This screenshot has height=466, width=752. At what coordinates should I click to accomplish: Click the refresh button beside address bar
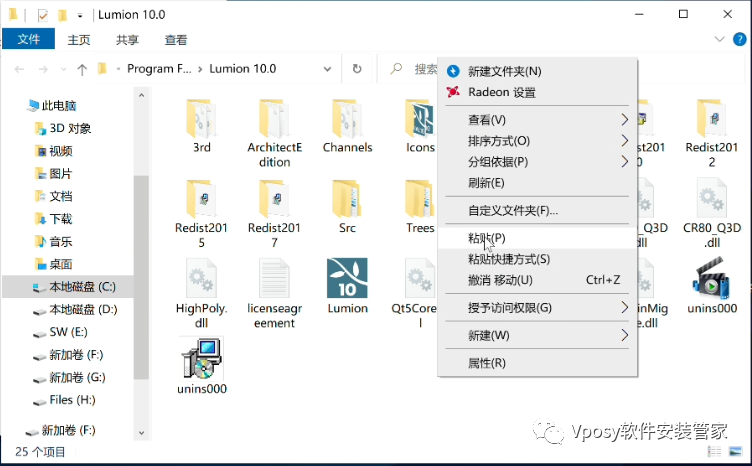[357, 69]
